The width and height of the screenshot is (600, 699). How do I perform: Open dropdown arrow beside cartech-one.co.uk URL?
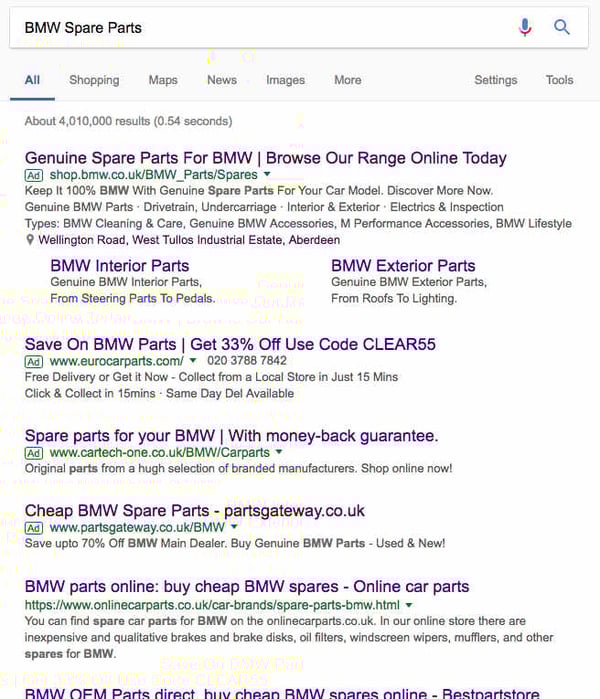pos(279,452)
